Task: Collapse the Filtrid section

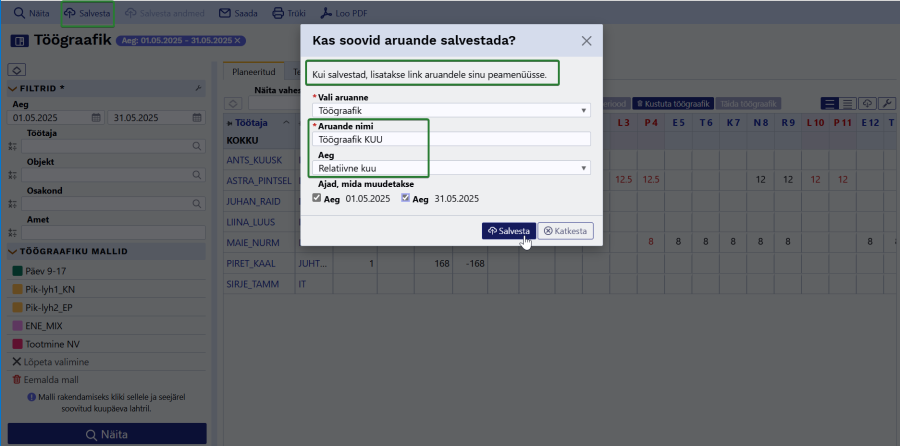Action: 14,88
